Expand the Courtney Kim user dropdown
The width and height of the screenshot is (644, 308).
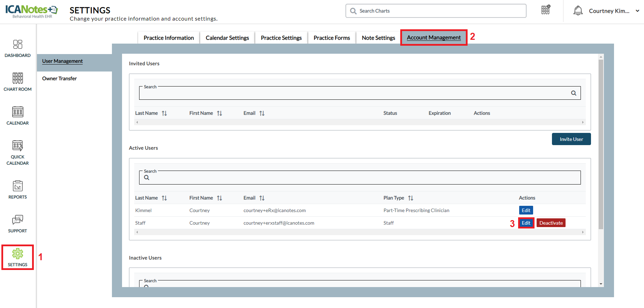pyautogui.click(x=637, y=11)
